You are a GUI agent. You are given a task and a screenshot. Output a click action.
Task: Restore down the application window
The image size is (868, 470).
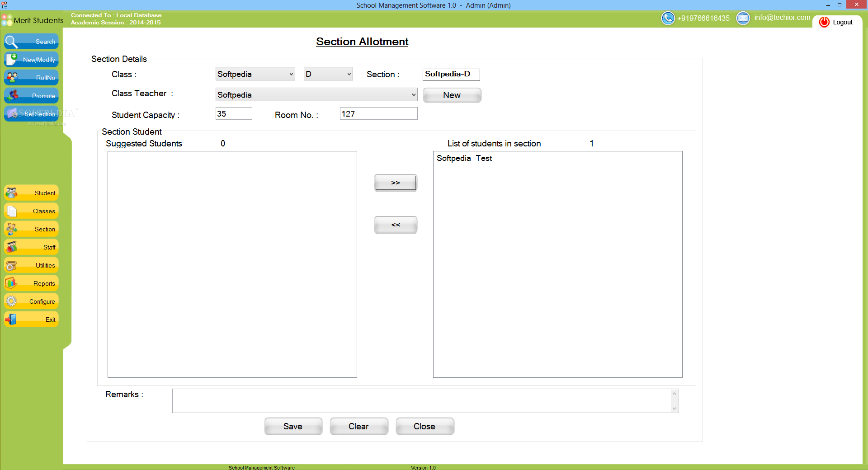point(840,5)
